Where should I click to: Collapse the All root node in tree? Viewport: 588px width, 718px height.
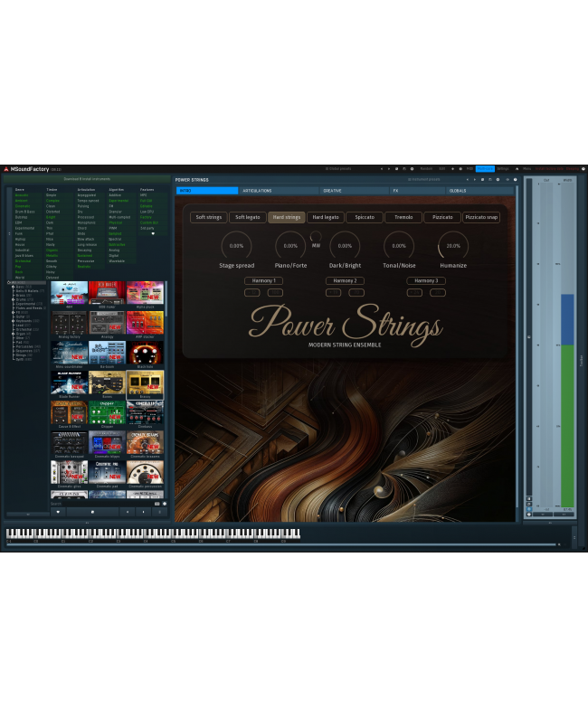pos(9,282)
